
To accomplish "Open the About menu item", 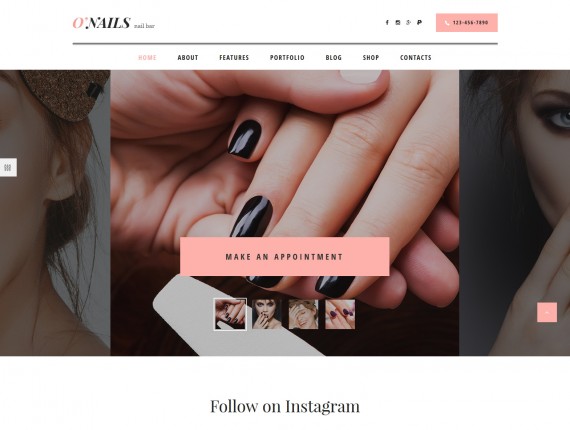I will (188, 57).
